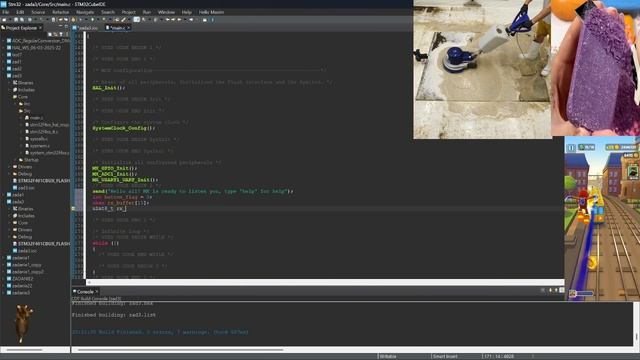
Task: Open the Run menu
Action: (x=147, y=12)
